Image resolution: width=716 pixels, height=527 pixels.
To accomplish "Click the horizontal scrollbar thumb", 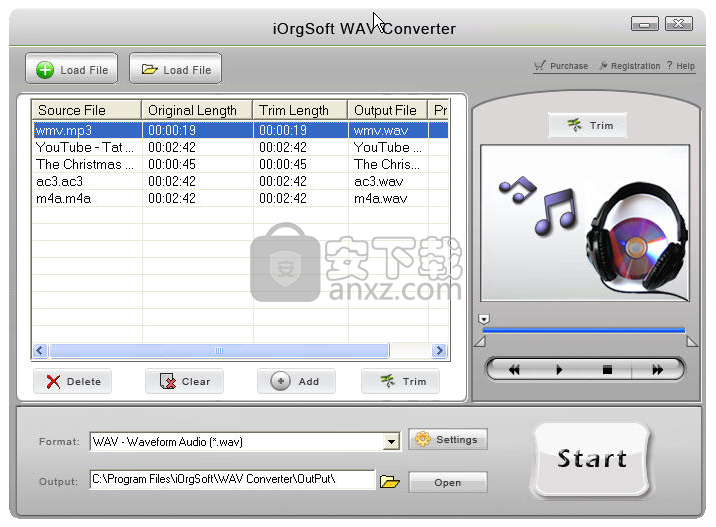I will (219, 350).
